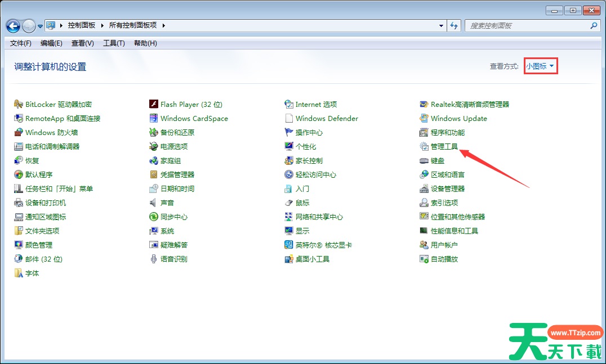This screenshot has width=606, height=364.
Task: Click the Windows 防火墙 icon
Action: click(x=19, y=132)
